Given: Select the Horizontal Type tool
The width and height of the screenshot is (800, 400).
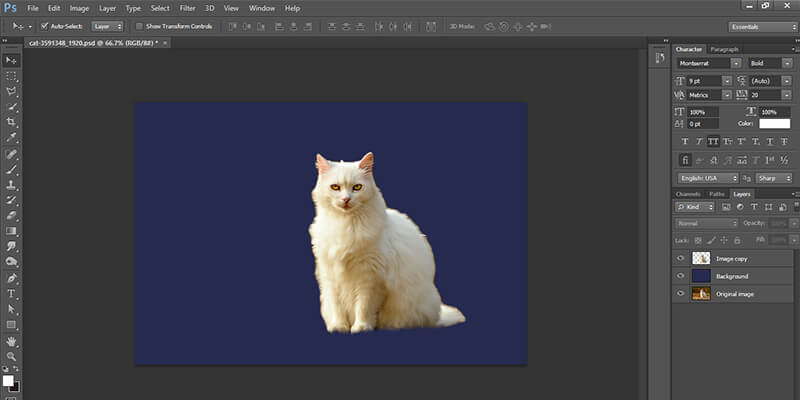Looking at the screenshot, I should click(x=11, y=294).
